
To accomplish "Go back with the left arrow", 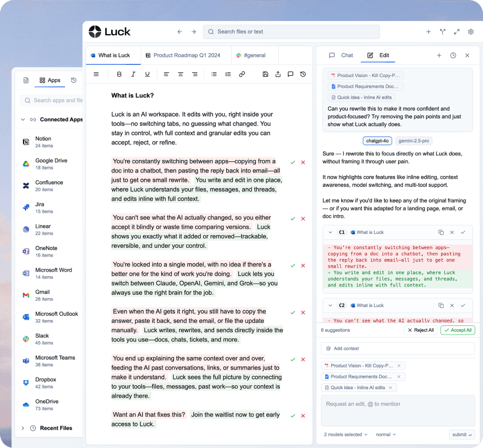I will coord(180,32).
